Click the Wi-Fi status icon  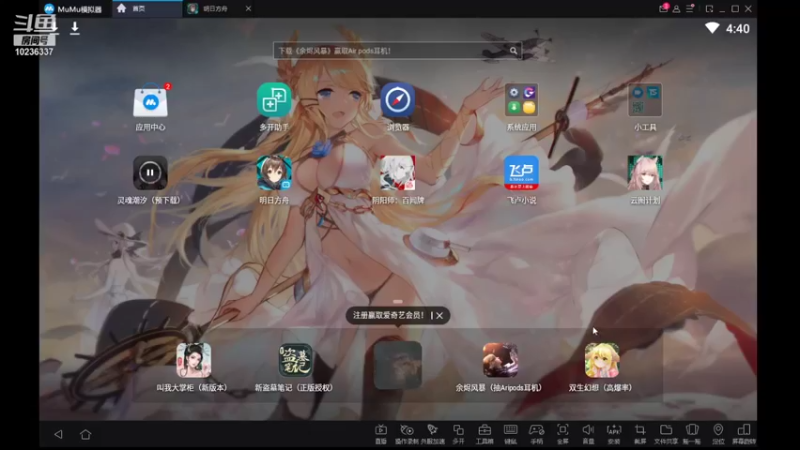point(712,28)
